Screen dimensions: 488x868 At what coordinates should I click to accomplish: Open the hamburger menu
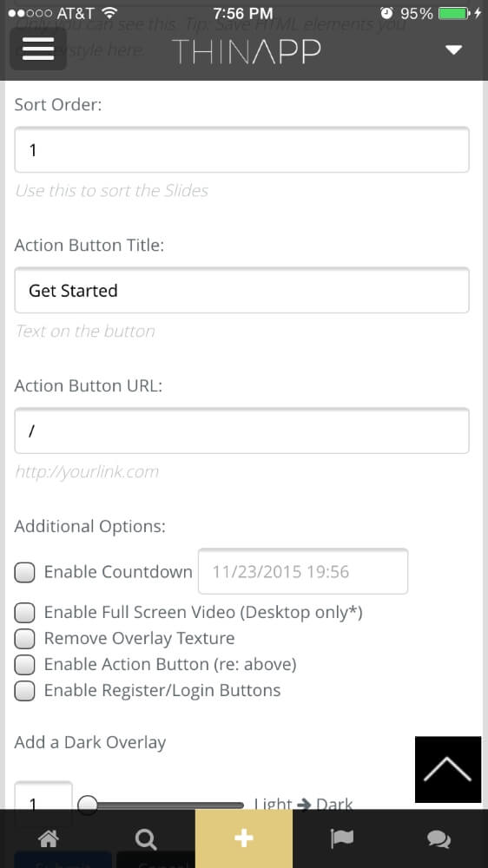coord(38,49)
